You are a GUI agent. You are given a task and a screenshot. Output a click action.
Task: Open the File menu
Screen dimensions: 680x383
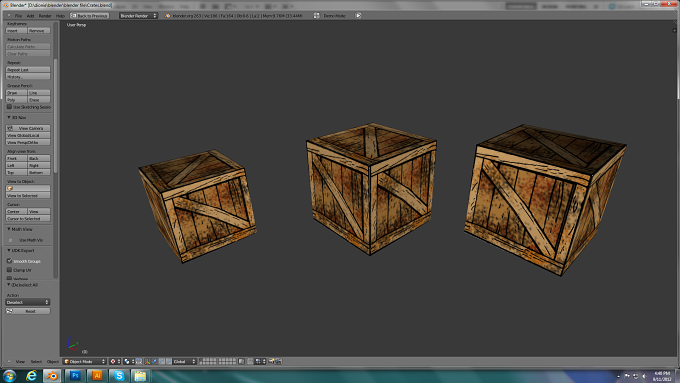tap(18, 16)
